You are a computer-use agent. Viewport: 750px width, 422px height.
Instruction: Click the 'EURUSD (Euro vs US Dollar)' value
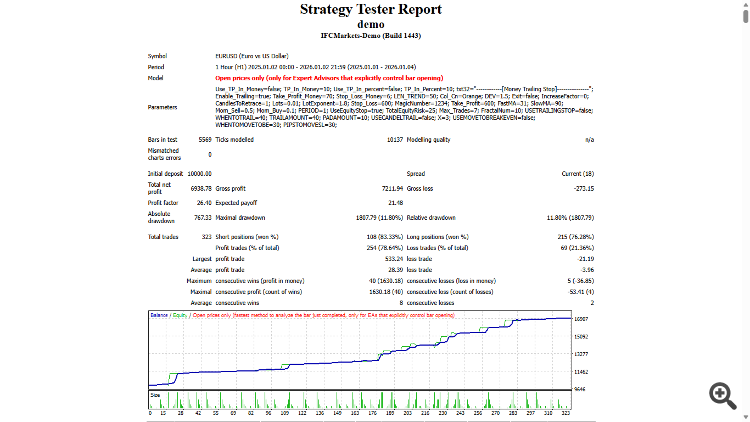click(x=252, y=56)
